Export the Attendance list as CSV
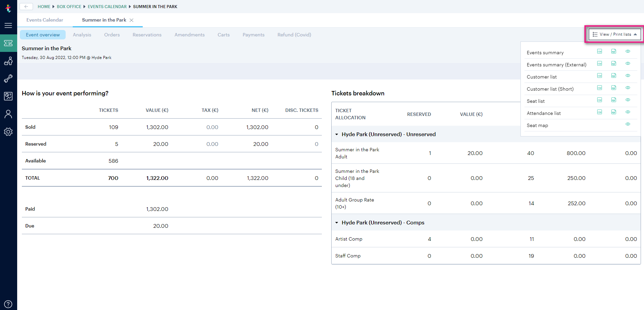Image resolution: width=644 pixels, height=310 pixels. click(x=599, y=112)
